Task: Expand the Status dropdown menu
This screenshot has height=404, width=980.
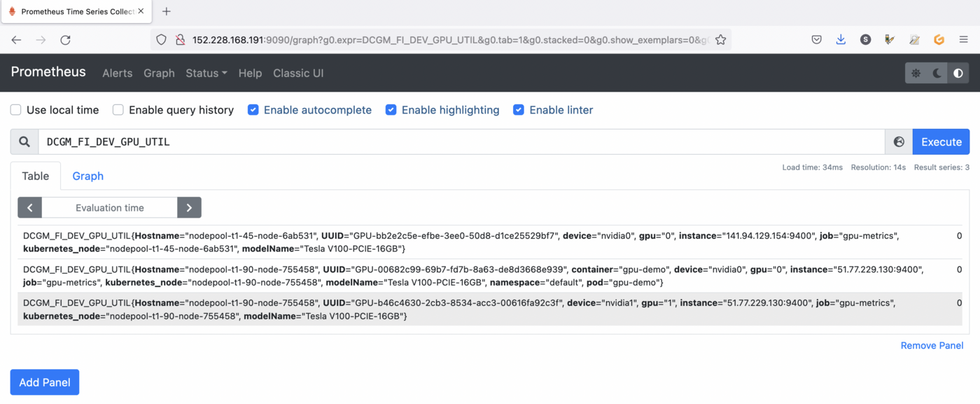Action: [206, 73]
